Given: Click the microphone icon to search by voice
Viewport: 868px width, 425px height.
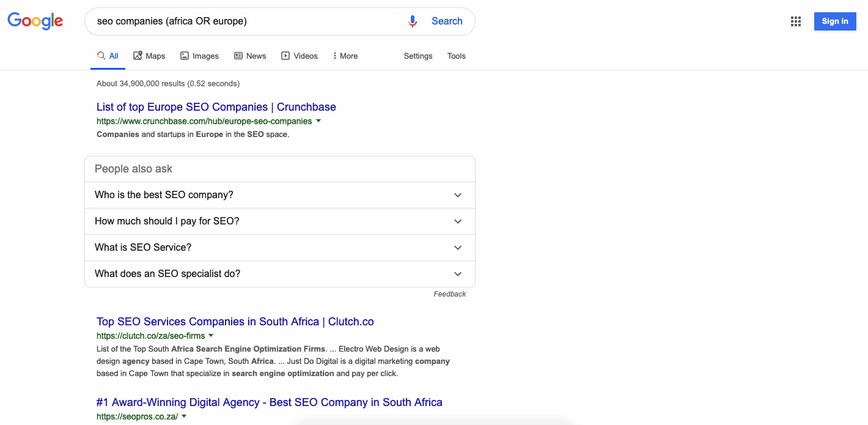Looking at the screenshot, I should (412, 21).
